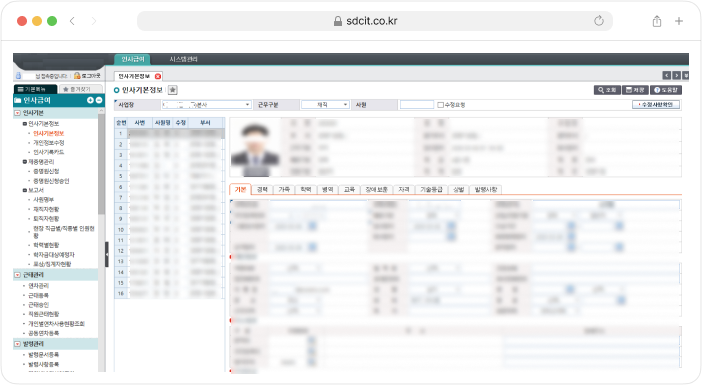Click the 수정사항확인 button
The width and height of the screenshot is (702, 385).
point(656,105)
